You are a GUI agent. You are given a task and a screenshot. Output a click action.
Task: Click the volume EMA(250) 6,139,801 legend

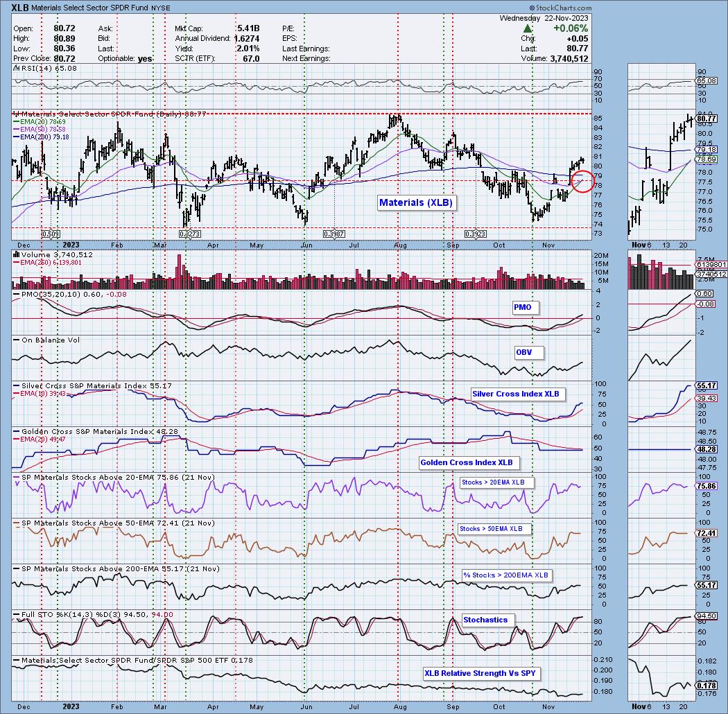[47, 262]
